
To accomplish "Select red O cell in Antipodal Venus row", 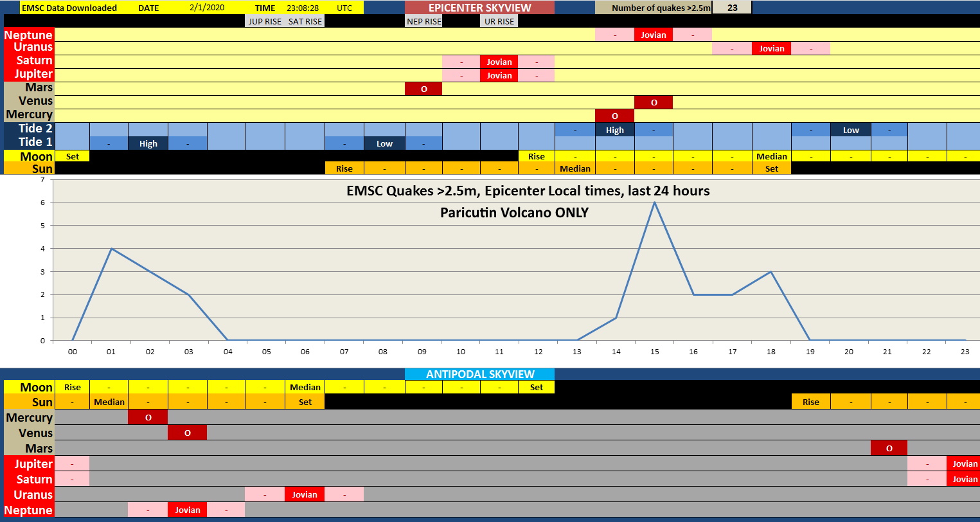I will click(188, 433).
